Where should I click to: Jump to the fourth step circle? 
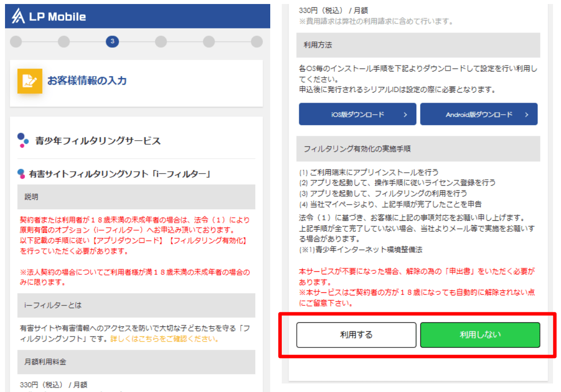[161, 42]
